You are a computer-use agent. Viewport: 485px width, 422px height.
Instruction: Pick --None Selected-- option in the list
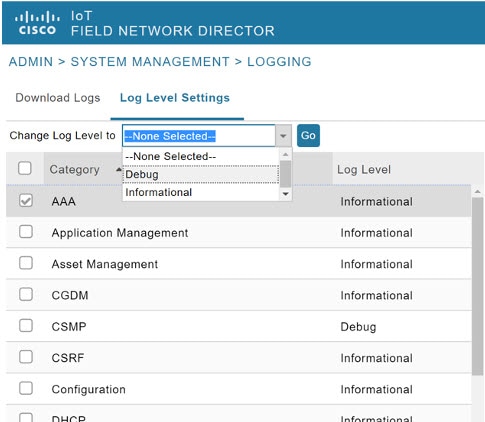tap(201, 156)
